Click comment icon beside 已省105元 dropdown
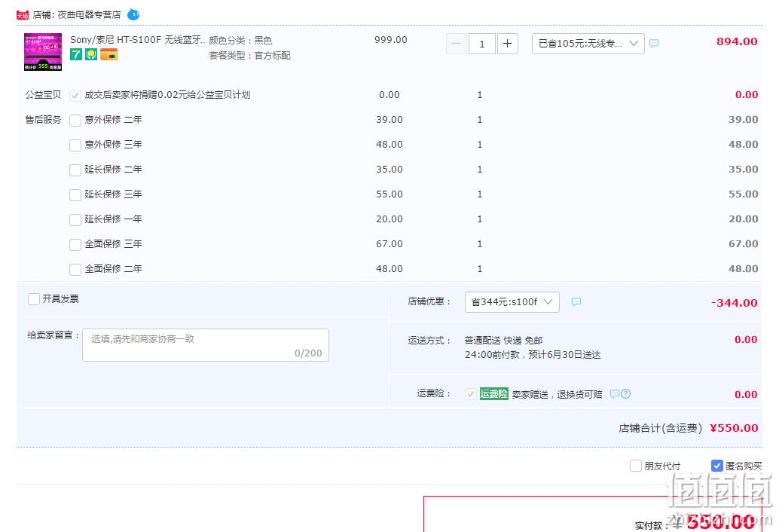The image size is (779, 532). 654,44
